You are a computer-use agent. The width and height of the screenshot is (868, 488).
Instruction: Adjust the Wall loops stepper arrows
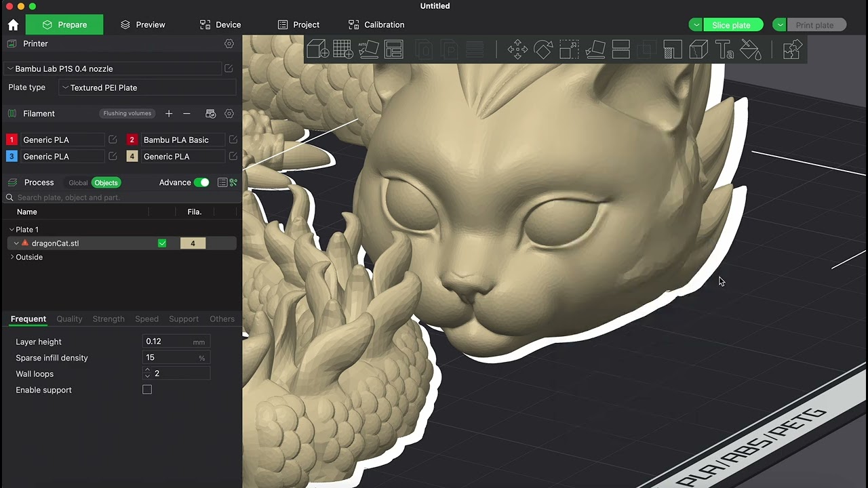click(x=147, y=373)
